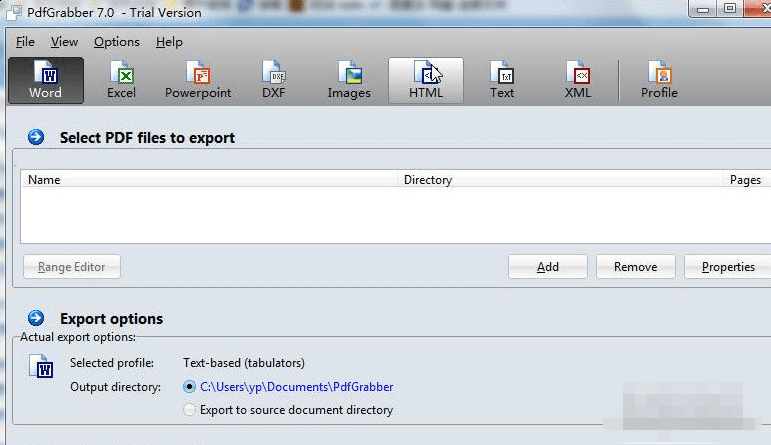Click the Add button
This screenshot has height=445, width=771.
click(x=548, y=267)
